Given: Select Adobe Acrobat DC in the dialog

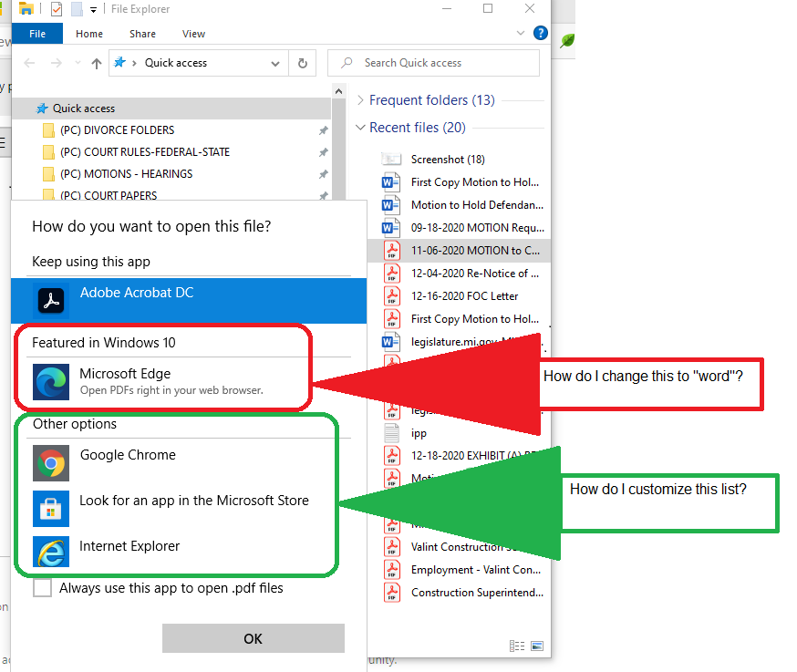Looking at the screenshot, I should click(136, 295).
